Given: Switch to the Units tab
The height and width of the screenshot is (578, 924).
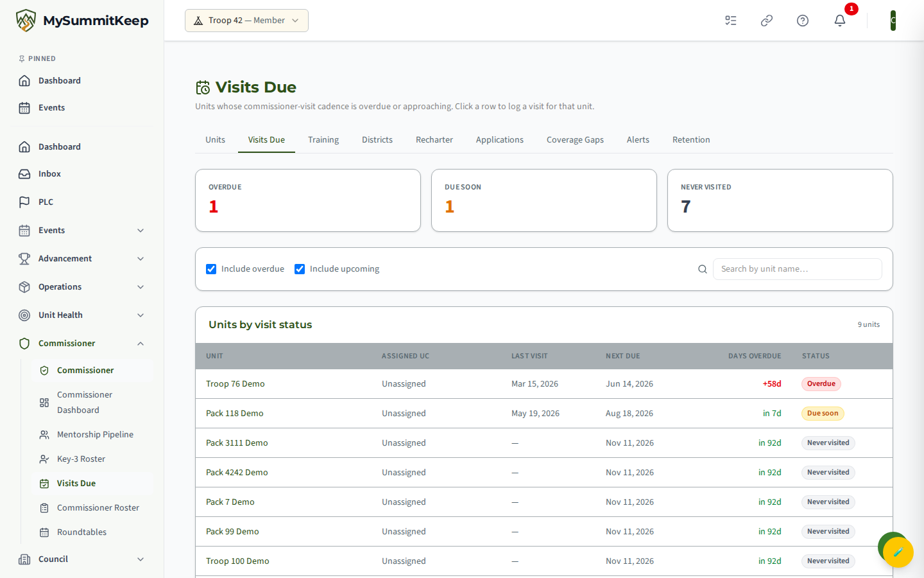Looking at the screenshot, I should click(216, 140).
